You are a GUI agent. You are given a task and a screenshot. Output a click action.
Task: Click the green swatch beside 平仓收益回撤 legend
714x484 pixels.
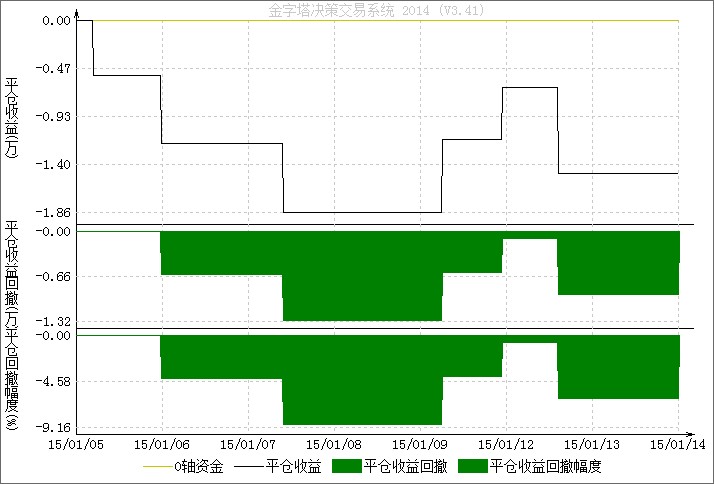click(x=346, y=466)
